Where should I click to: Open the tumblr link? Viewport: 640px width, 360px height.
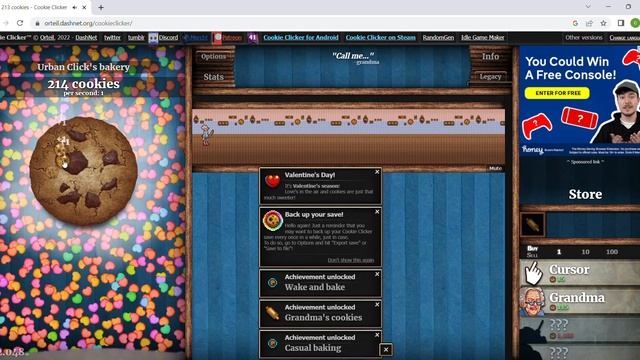tap(136, 38)
